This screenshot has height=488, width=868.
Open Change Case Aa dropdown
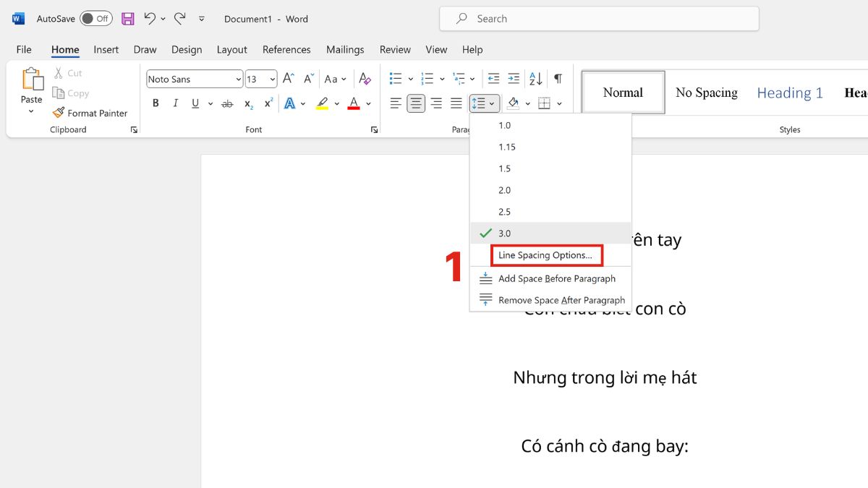335,79
